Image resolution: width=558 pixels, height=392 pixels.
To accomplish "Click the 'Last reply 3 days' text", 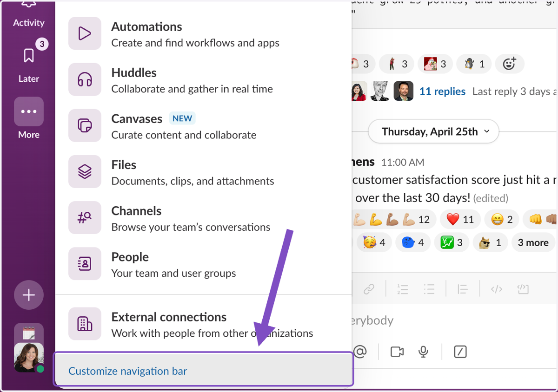I will pos(512,91).
